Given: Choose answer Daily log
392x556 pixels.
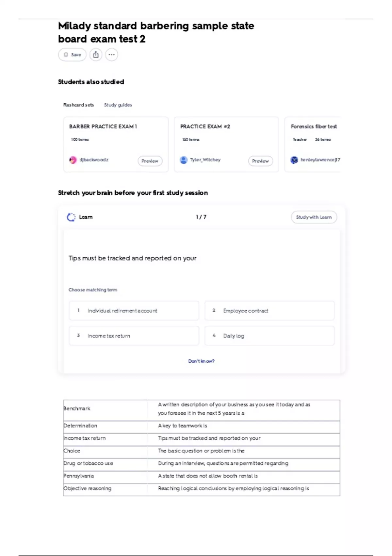Looking at the screenshot, I should coord(269,336).
